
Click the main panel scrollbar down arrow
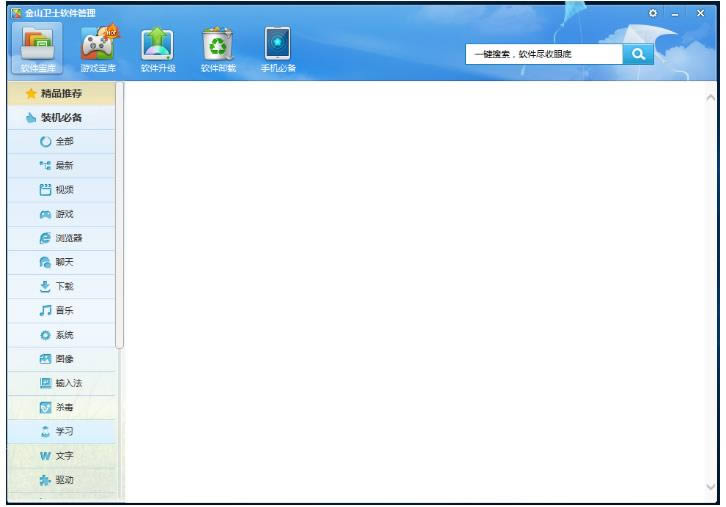711,487
